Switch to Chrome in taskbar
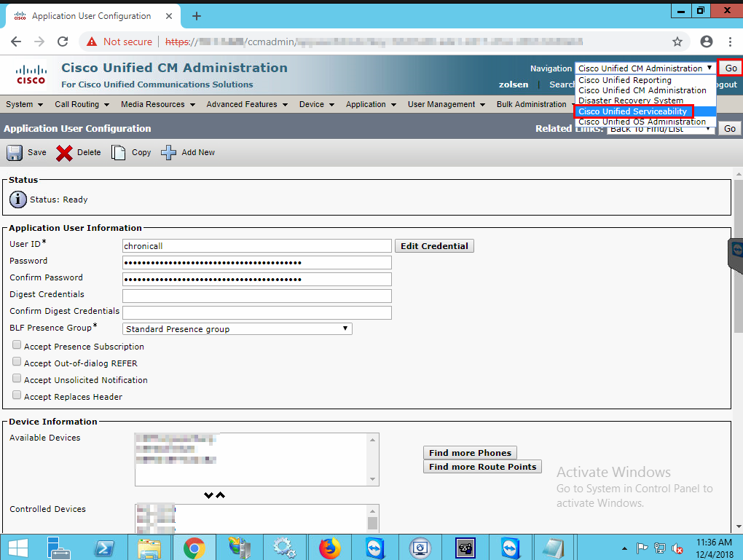 click(194, 548)
